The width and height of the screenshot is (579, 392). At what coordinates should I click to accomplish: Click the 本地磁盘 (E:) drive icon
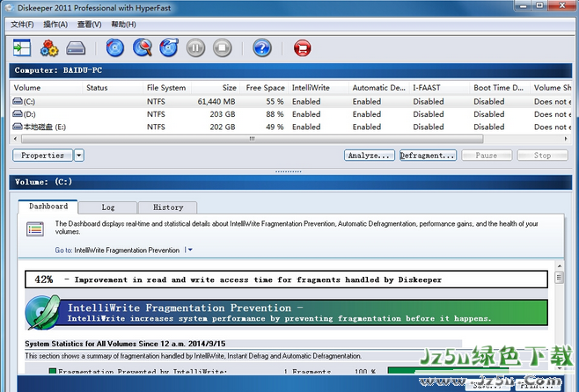(x=18, y=127)
